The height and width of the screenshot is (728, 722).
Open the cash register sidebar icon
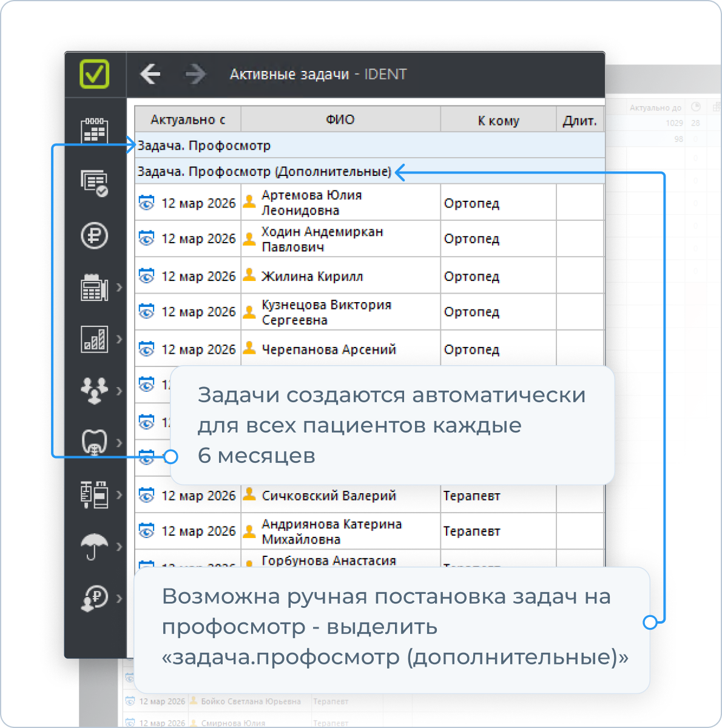pos(94,287)
